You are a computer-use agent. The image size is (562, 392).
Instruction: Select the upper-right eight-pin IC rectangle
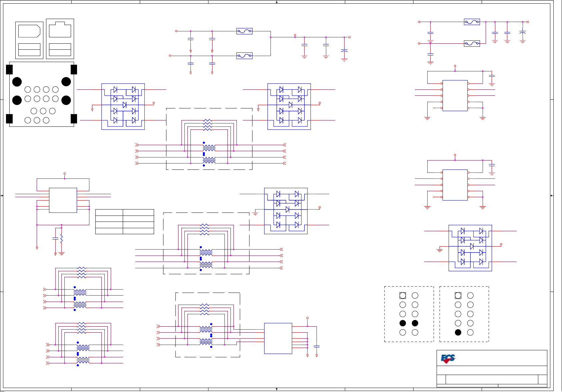coord(455,95)
